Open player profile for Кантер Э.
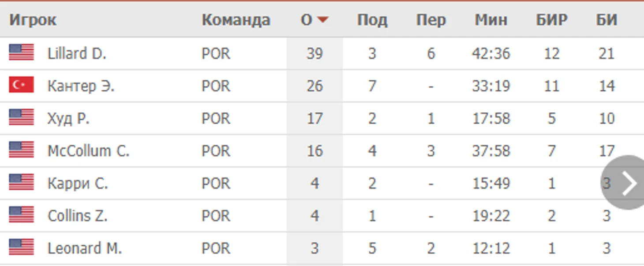Screen dimensions: 644x266 point(81,85)
